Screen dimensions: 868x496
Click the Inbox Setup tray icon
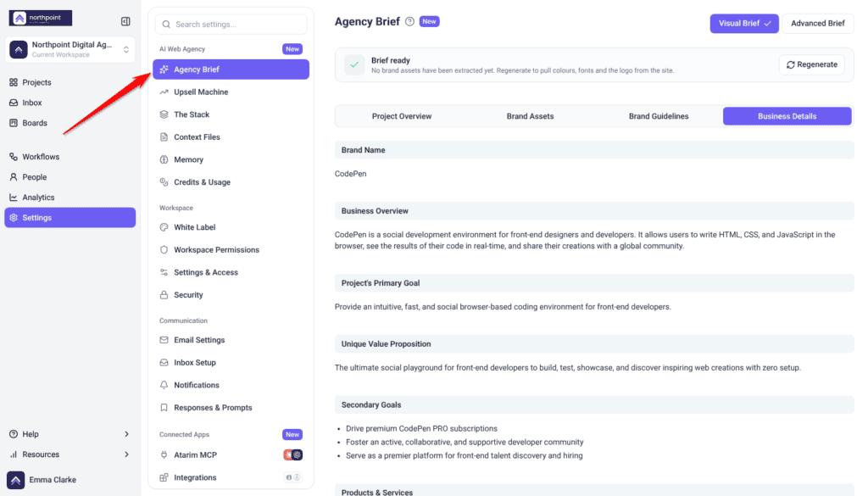click(x=164, y=363)
